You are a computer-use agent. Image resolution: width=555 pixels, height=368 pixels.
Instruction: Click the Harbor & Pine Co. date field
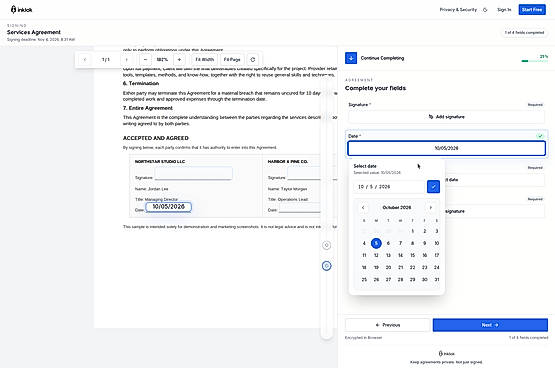point(300,208)
